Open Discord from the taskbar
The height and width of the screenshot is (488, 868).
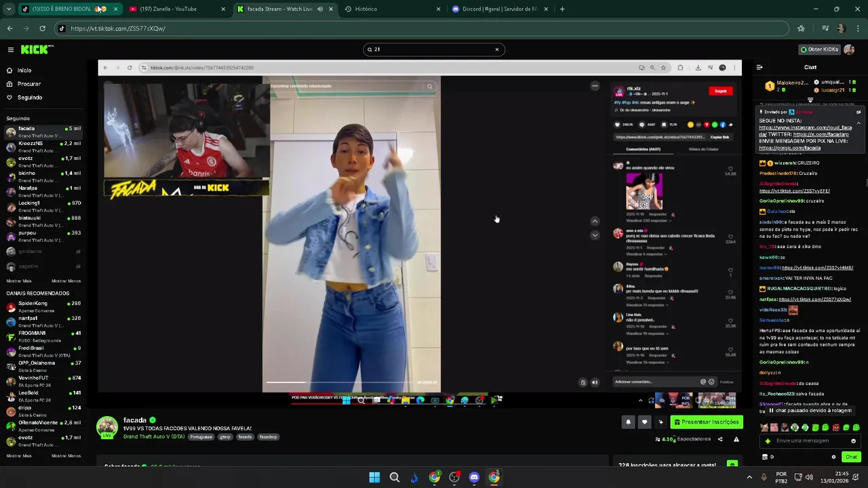(474, 477)
